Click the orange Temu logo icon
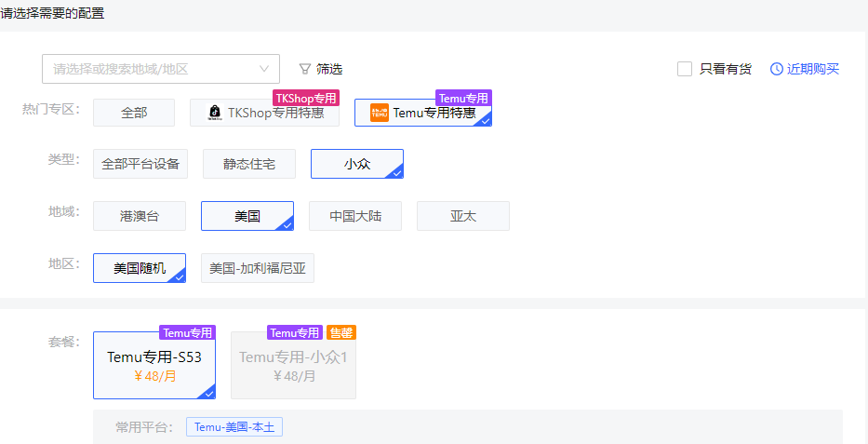 tap(380, 113)
